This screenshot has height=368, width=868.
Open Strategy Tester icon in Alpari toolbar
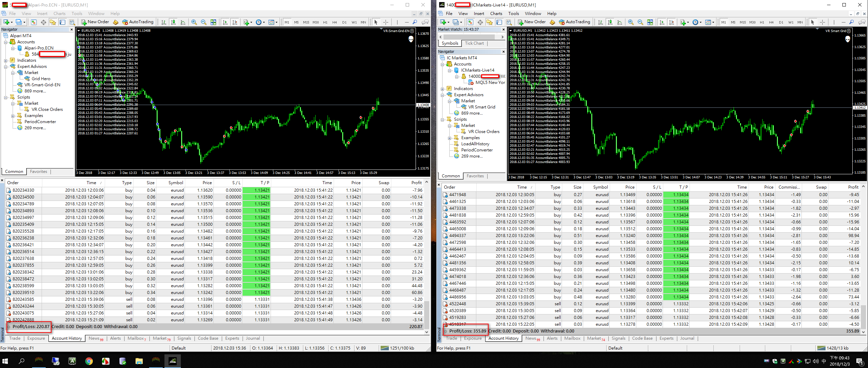[72, 22]
